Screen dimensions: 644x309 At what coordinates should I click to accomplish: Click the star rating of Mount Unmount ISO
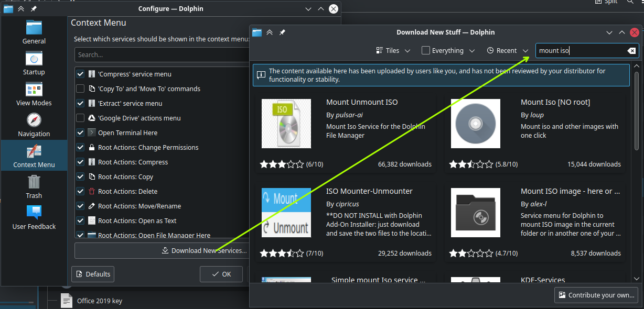pyautogui.click(x=282, y=164)
